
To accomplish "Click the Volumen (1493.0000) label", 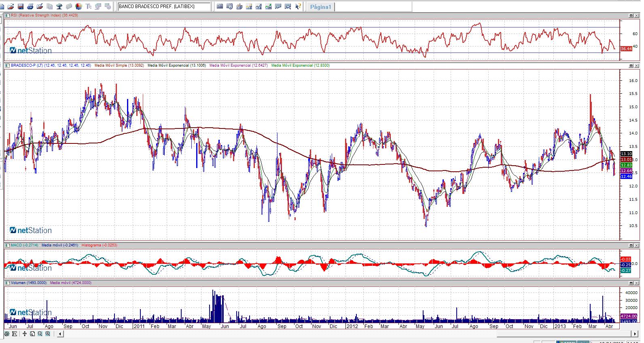I will pyautogui.click(x=29, y=283).
